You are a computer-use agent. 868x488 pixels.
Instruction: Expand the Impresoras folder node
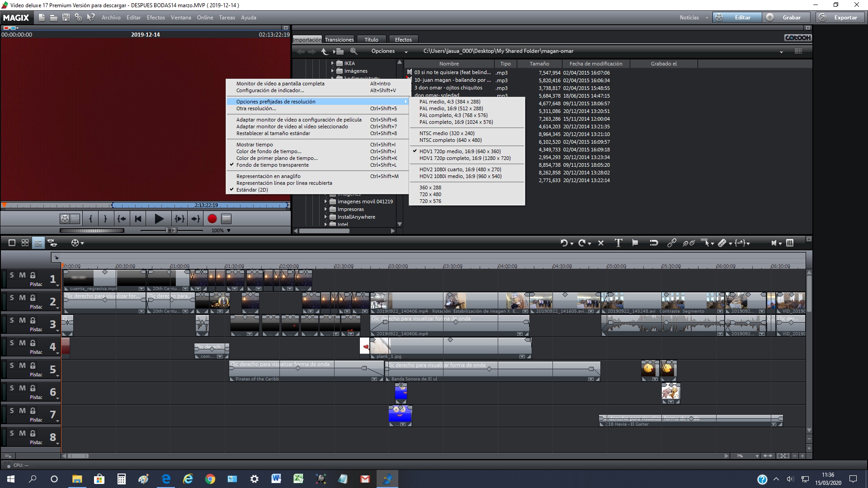coord(326,209)
